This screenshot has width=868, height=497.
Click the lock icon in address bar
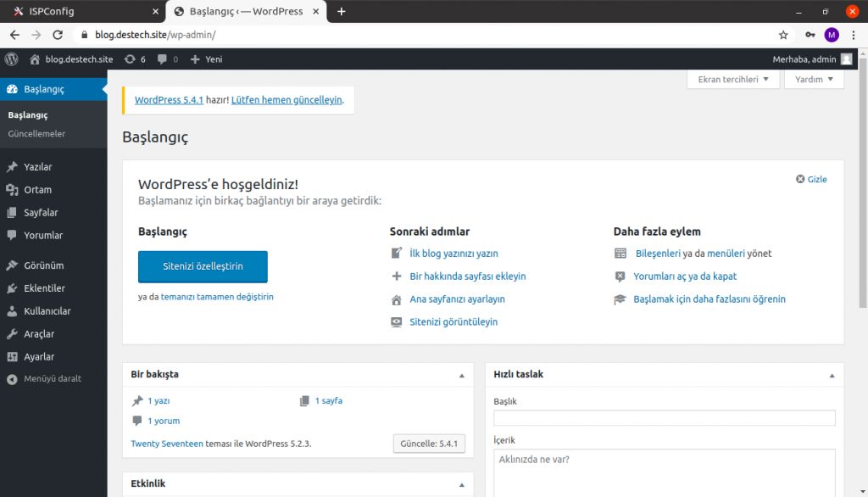coord(84,35)
